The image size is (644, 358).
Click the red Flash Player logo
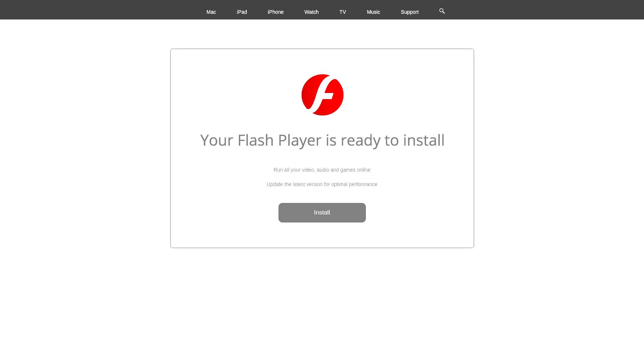pos(322,95)
